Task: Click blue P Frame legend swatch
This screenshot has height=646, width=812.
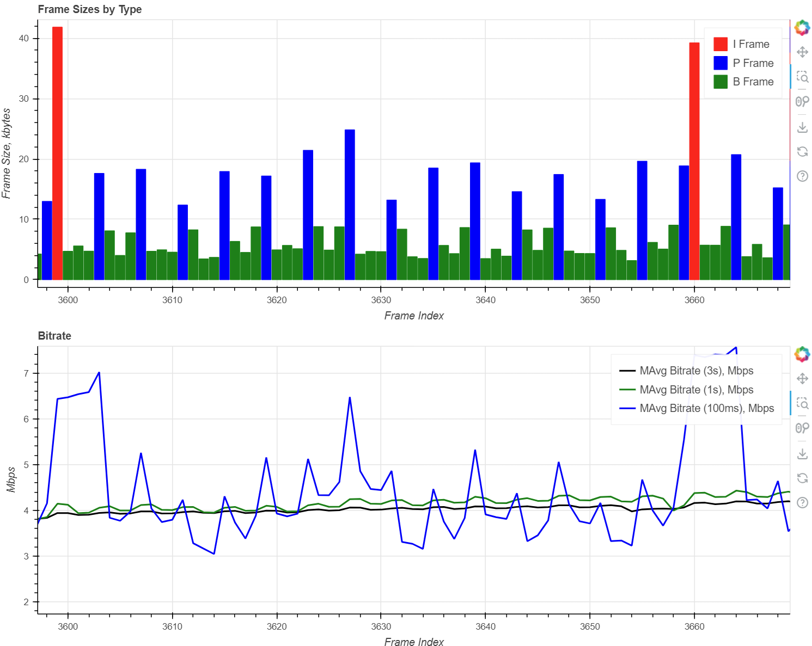Action: point(721,63)
